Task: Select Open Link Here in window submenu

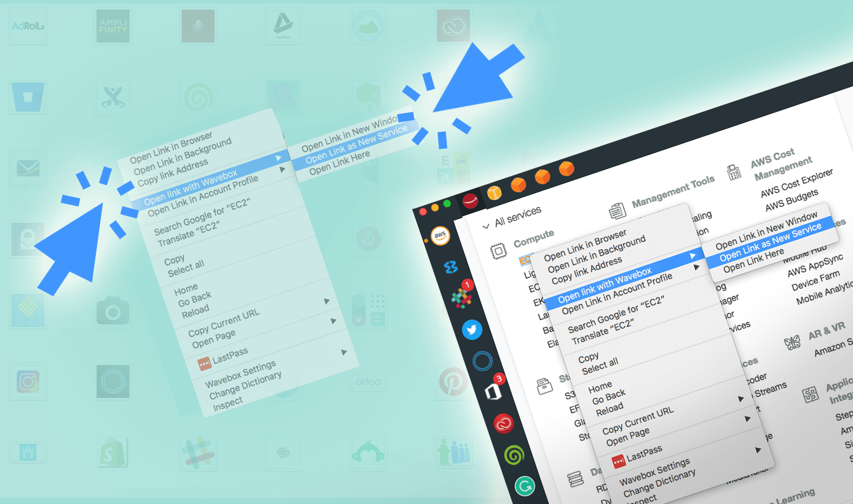Action: (754, 261)
